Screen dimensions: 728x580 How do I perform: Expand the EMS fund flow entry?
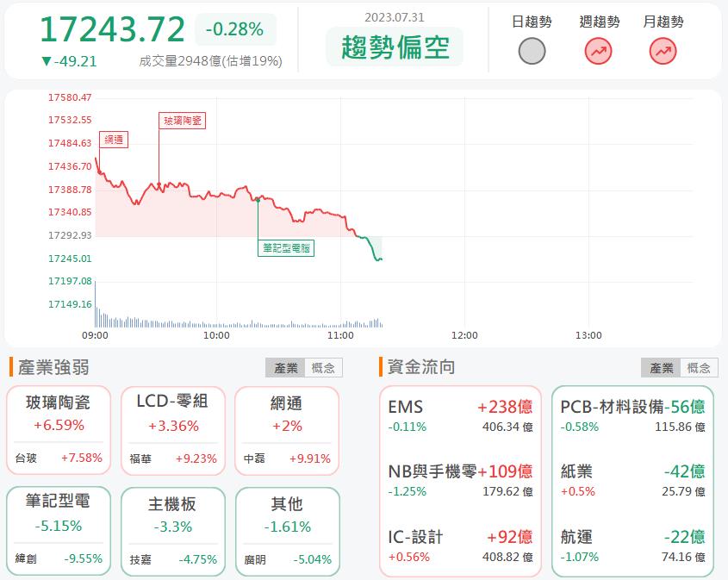pos(460,414)
